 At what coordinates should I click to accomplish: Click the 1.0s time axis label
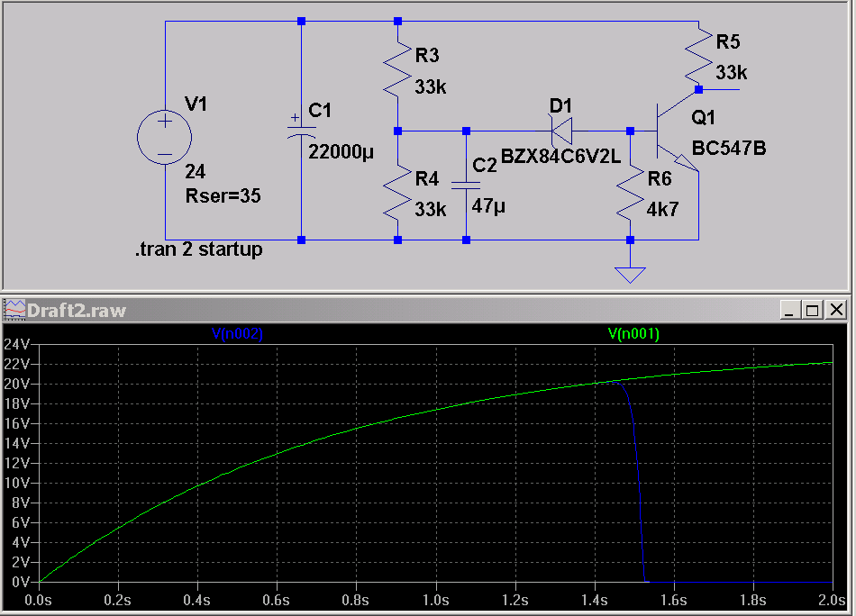click(435, 600)
